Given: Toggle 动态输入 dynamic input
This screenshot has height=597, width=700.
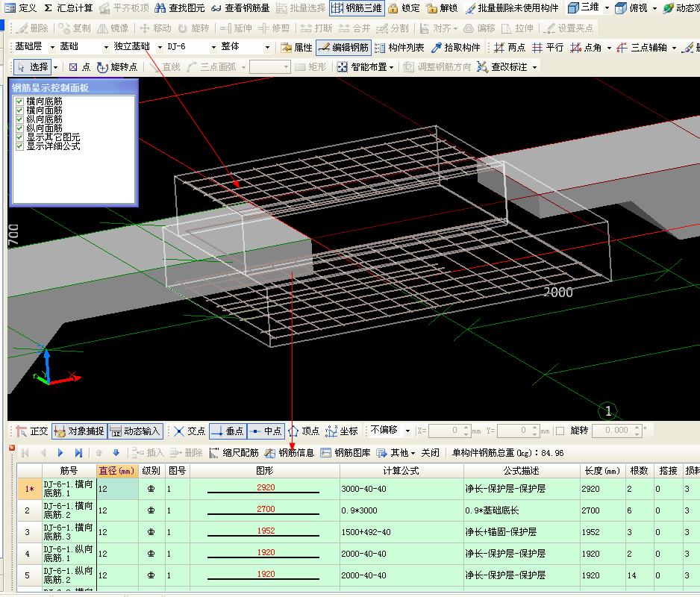Looking at the screenshot, I should tap(135, 431).
